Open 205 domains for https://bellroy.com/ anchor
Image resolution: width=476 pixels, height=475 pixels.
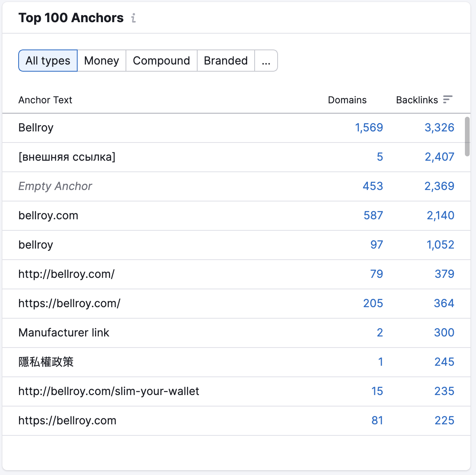373,303
